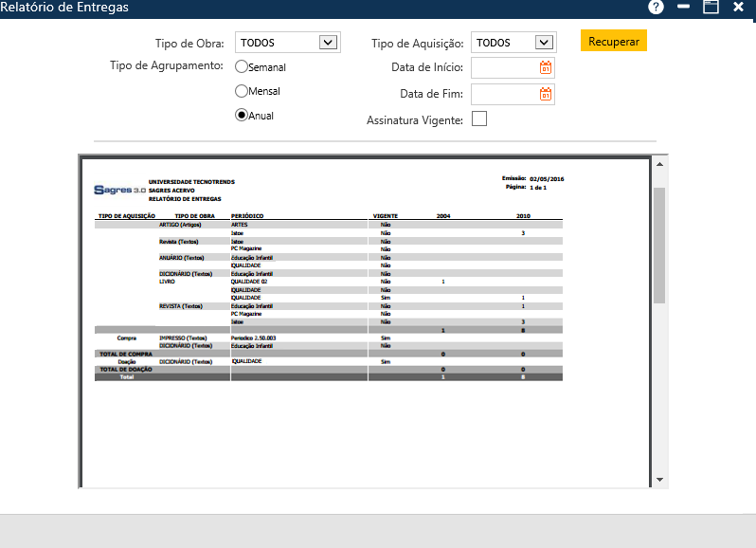The height and width of the screenshot is (548, 756).
Task: Expand the Tipo de Obra dropdown
Action: point(328,43)
